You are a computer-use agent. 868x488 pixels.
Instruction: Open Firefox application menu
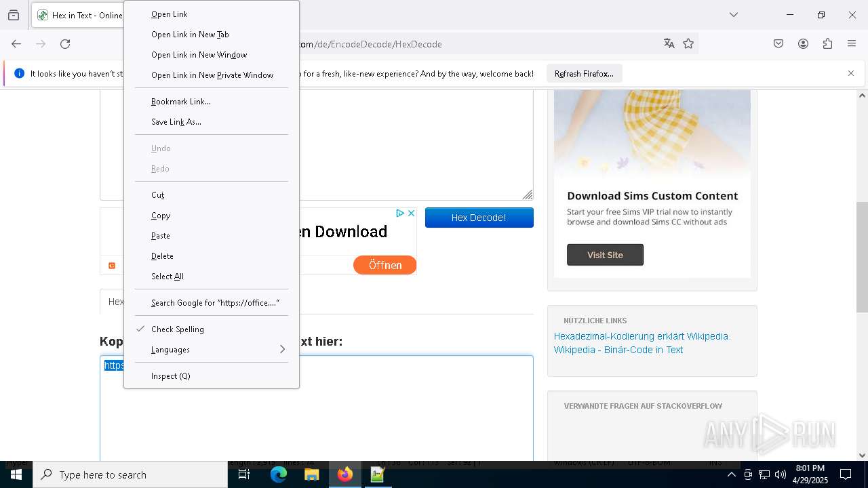[x=852, y=44]
